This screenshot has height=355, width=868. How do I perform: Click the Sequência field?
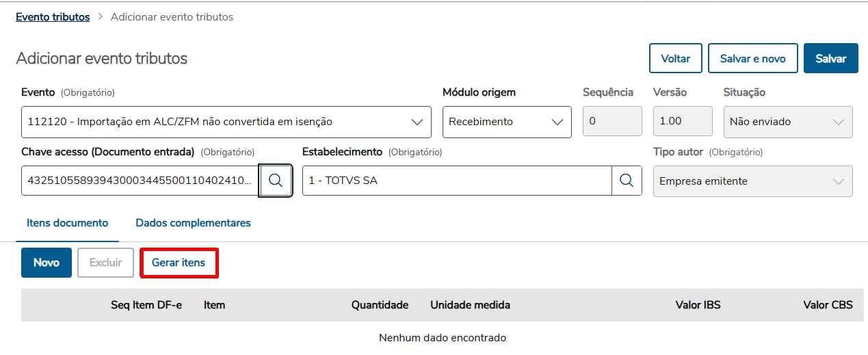click(x=611, y=122)
